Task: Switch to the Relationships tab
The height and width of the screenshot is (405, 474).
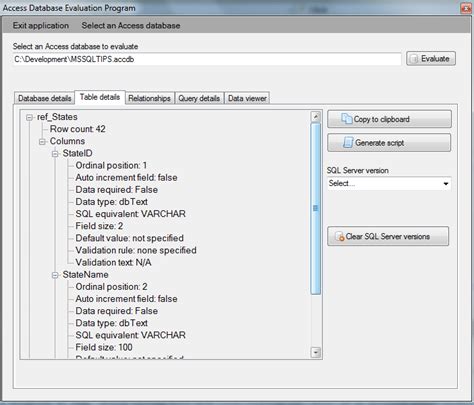Action: coord(149,98)
